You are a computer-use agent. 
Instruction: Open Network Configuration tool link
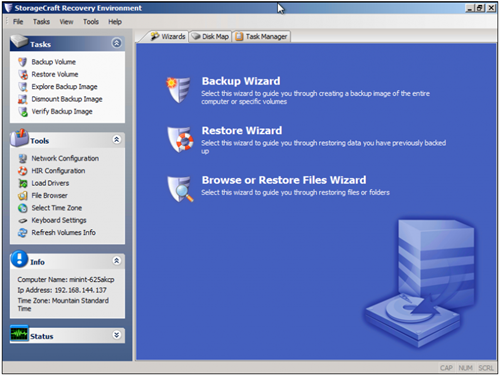(x=65, y=159)
